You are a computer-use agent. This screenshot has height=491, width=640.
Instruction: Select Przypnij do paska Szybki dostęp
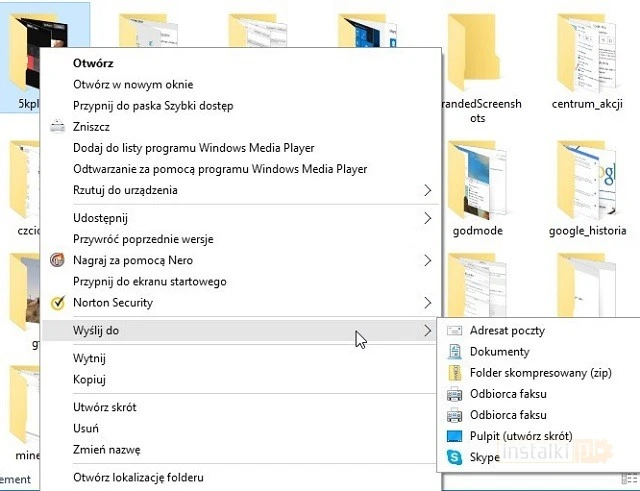(153, 106)
